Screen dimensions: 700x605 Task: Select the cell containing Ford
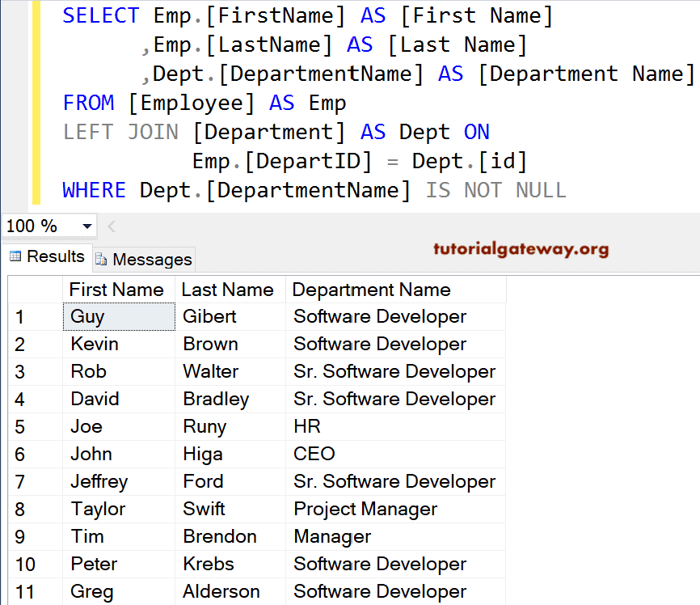tap(230, 482)
